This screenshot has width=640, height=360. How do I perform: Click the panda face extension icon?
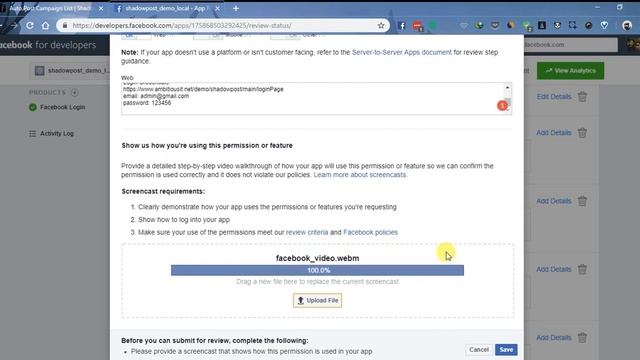[557, 25]
